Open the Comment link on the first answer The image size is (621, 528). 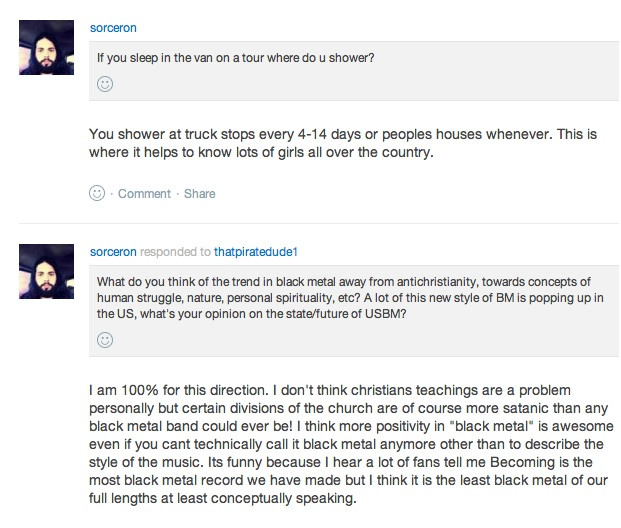144,193
